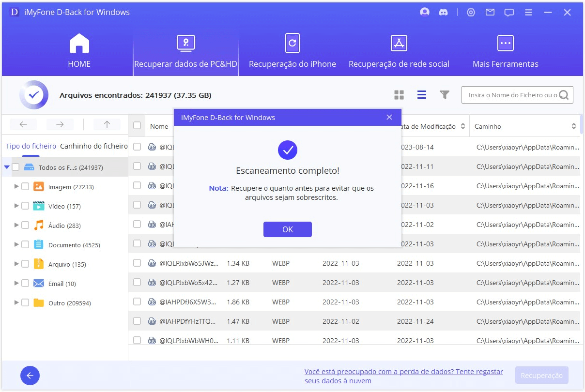Image resolution: width=585 pixels, height=392 pixels.
Task: Expand the Áudio tree node
Action: pos(16,226)
